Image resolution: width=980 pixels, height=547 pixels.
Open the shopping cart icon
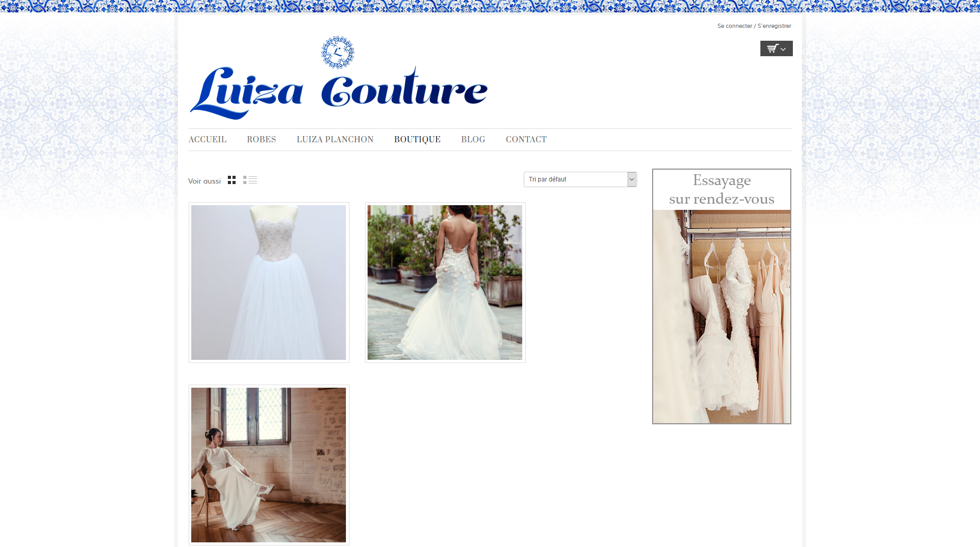pos(772,48)
